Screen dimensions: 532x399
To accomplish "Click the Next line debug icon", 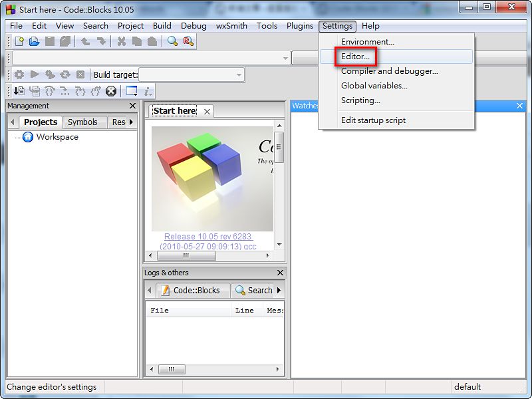I will [50, 91].
